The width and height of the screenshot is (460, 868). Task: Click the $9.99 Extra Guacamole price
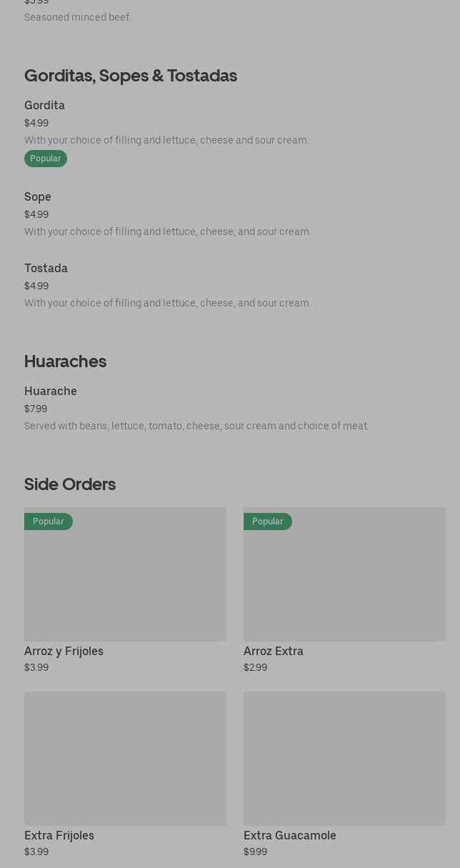(255, 852)
